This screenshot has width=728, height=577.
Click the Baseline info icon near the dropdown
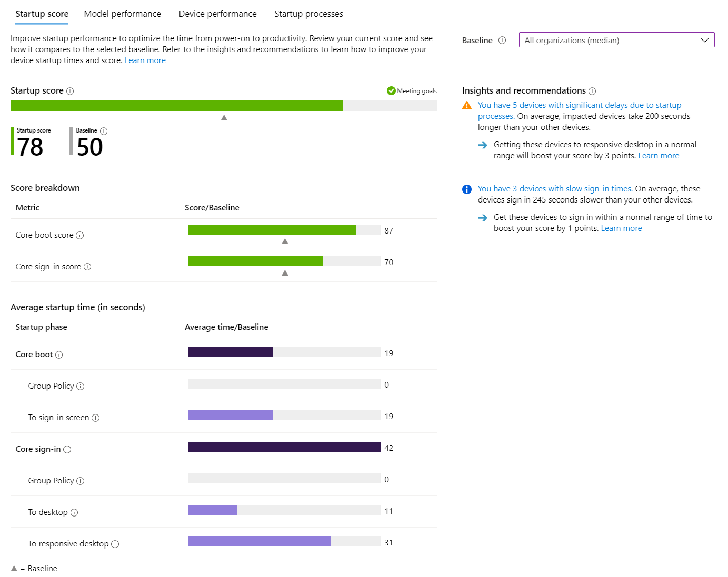(x=502, y=40)
